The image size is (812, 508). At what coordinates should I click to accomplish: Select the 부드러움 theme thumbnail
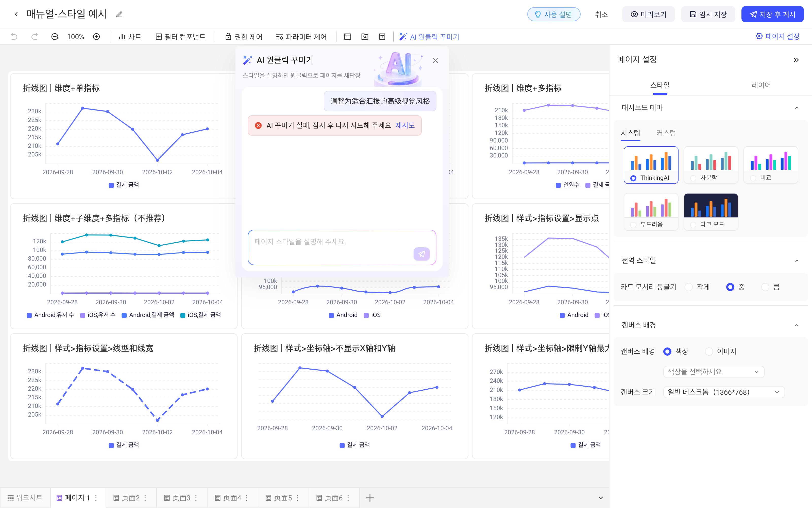(x=651, y=212)
